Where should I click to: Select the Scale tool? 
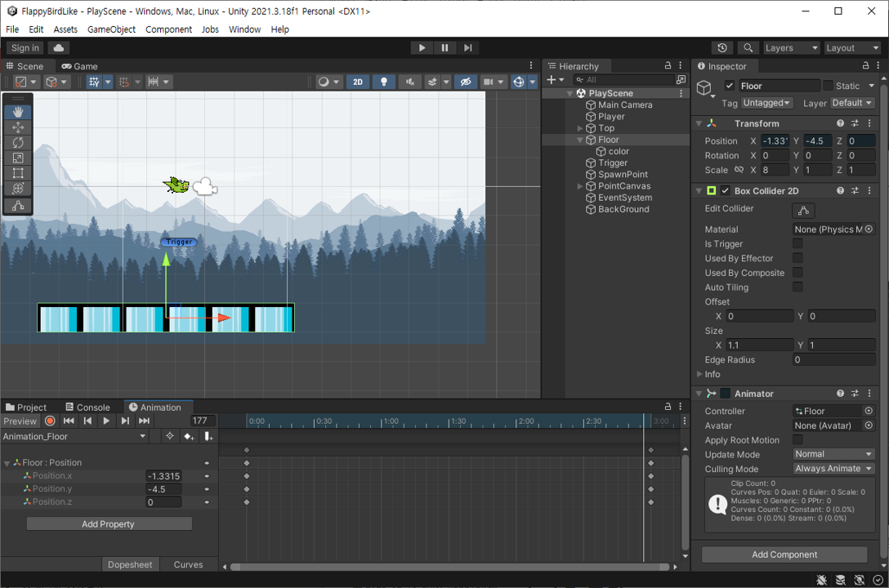pyautogui.click(x=18, y=158)
